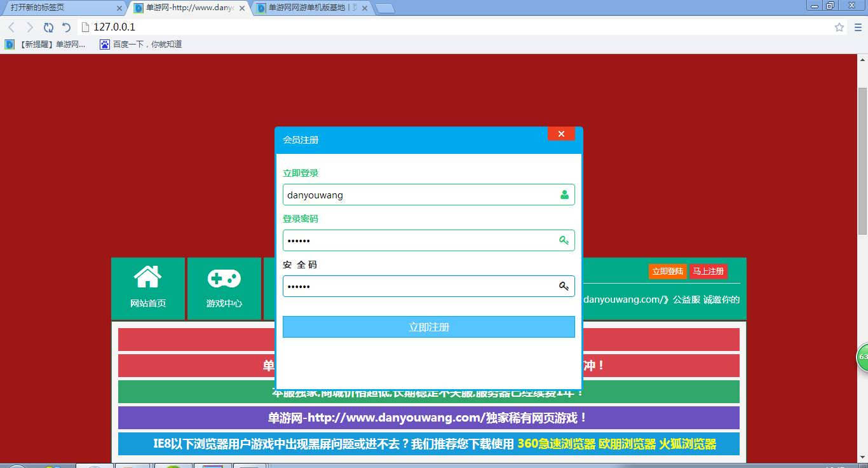Click the orange 立即登陆 button
Screen dimensions: 868x468
click(x=667, y=272)
